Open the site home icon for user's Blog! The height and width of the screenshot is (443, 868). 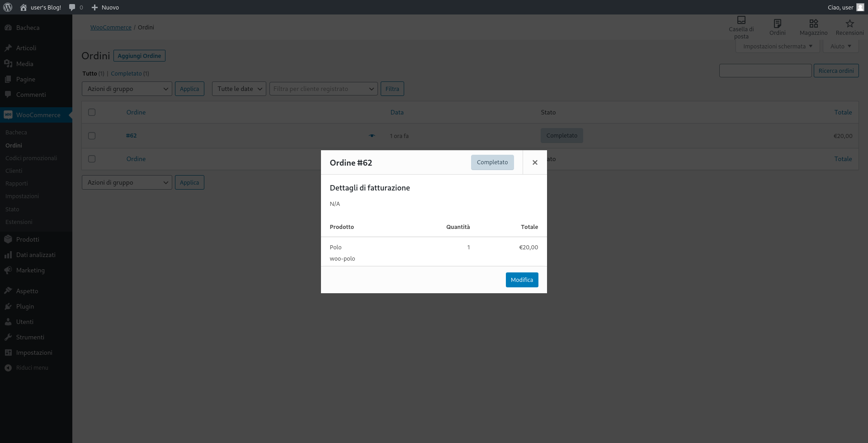click(24, 7)
